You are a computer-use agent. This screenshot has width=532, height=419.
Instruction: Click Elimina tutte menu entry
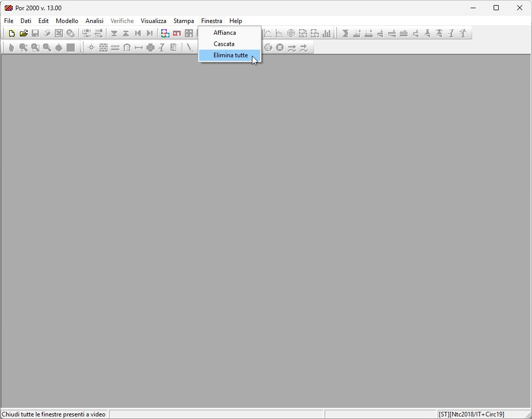[230, 55]
